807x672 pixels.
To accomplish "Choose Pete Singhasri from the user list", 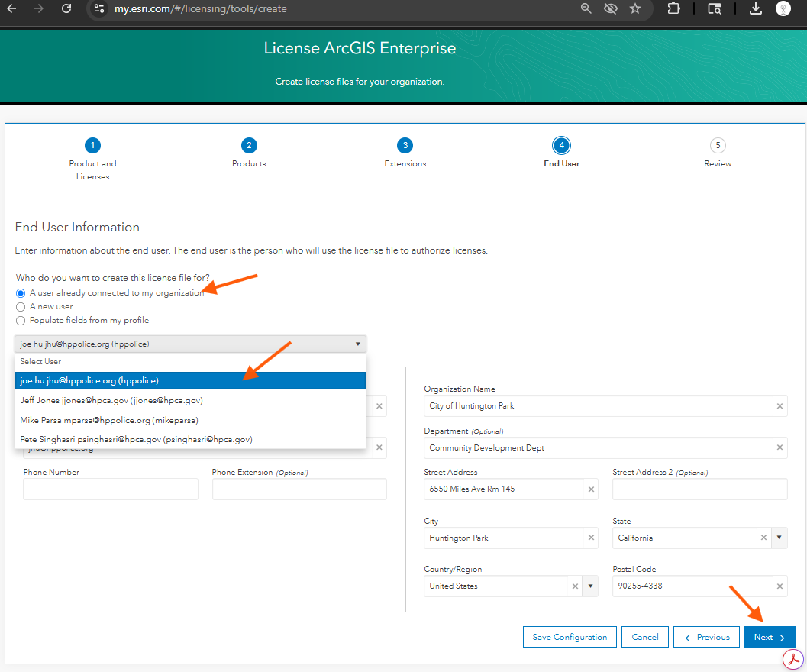I will tap(136, 439).
